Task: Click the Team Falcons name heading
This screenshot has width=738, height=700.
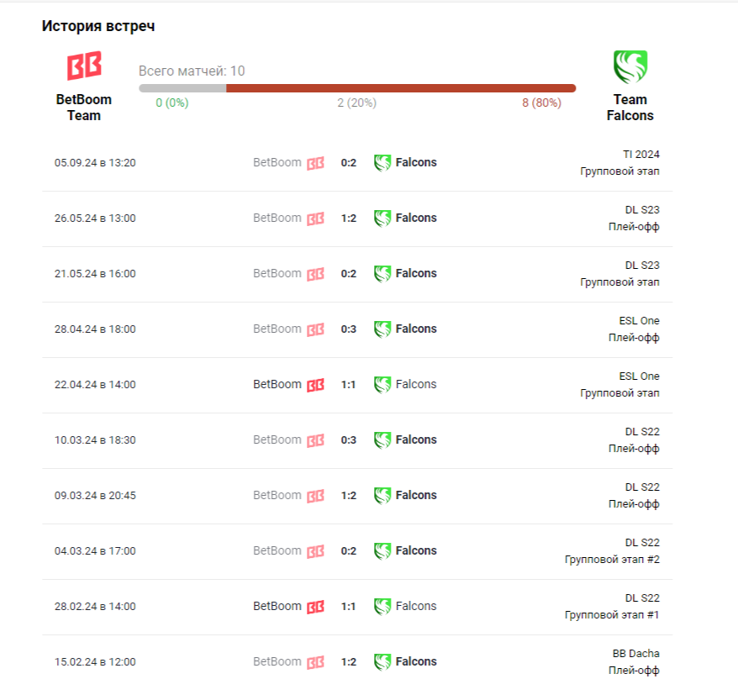Action: tap(630, 108)
